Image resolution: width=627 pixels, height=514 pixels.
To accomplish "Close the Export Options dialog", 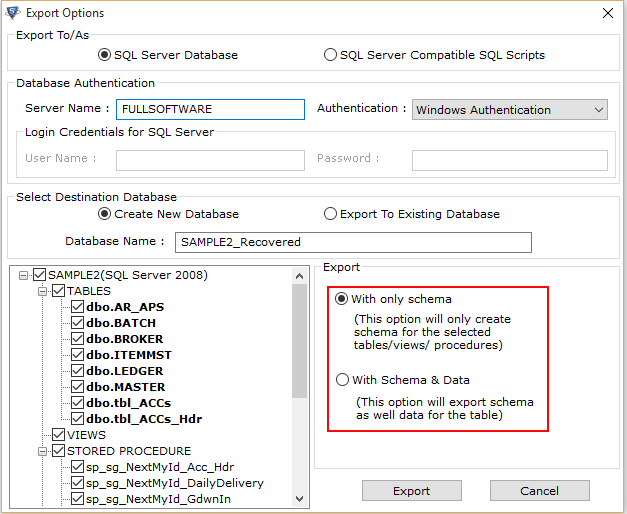I will tap(608, 13).
